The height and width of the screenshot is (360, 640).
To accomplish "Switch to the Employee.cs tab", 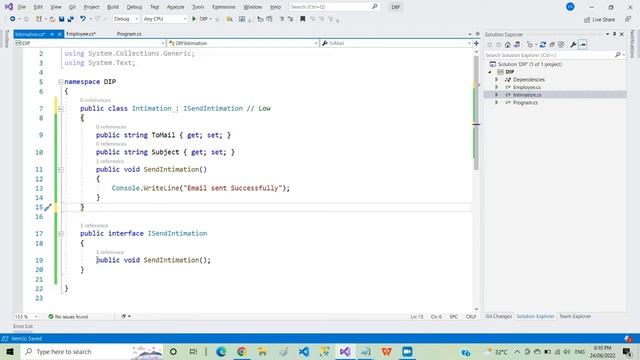I will (x=81, y=34).
